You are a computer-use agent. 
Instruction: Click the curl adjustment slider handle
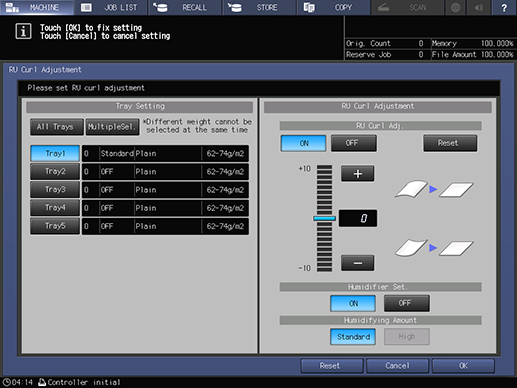click(324, 218)
